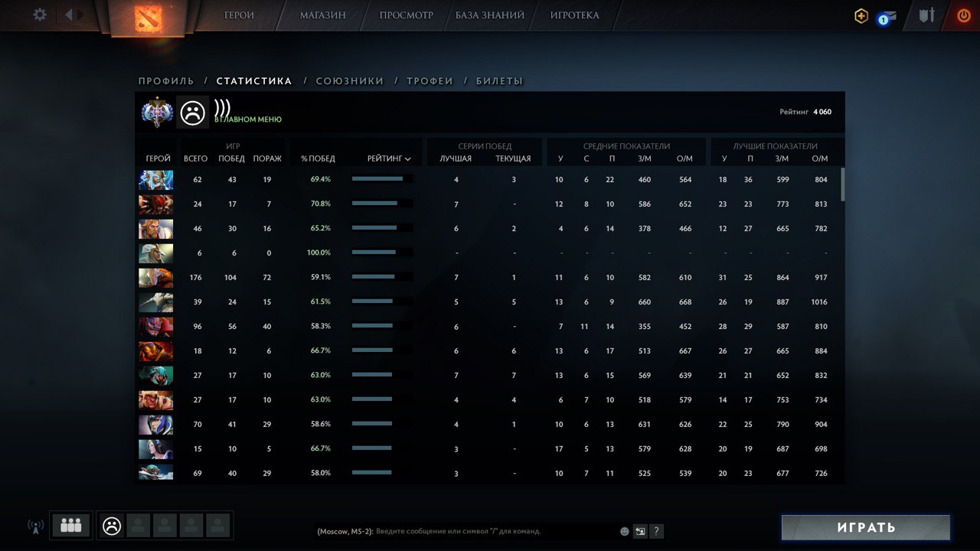Sort by the ТЕКУЩАЯ streak column header
The height and width of the screenshot is (551, 980).
coord(513,159)
